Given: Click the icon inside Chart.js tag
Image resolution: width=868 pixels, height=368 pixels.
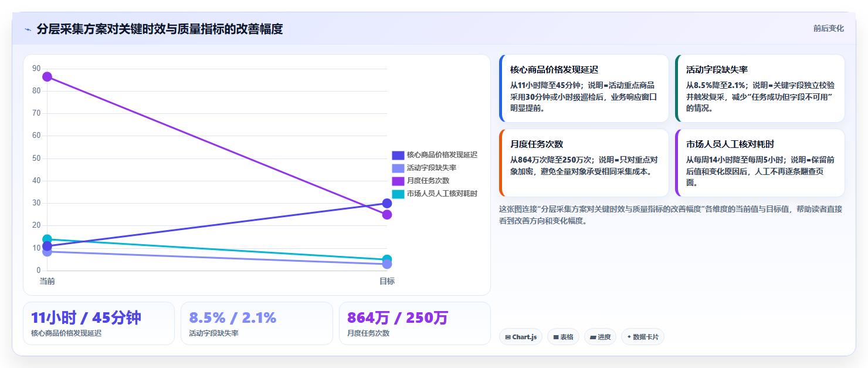Looking at the screenshot, I should click(x=507, y=337).
